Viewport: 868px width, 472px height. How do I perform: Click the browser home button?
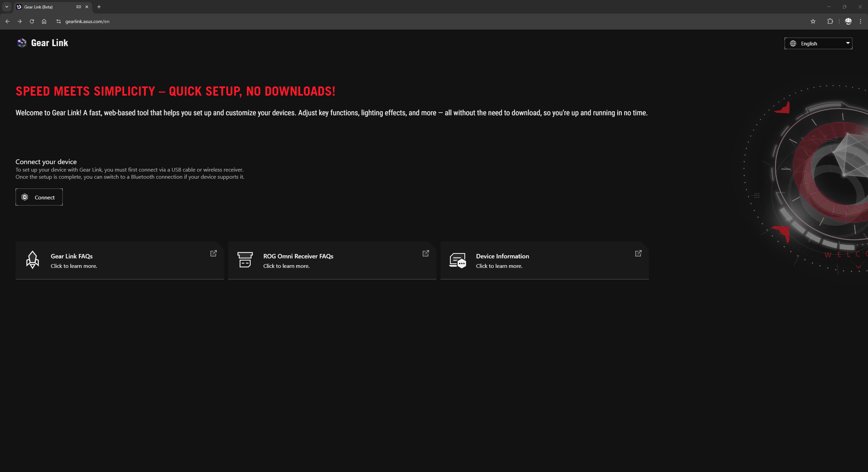[44, 21]
